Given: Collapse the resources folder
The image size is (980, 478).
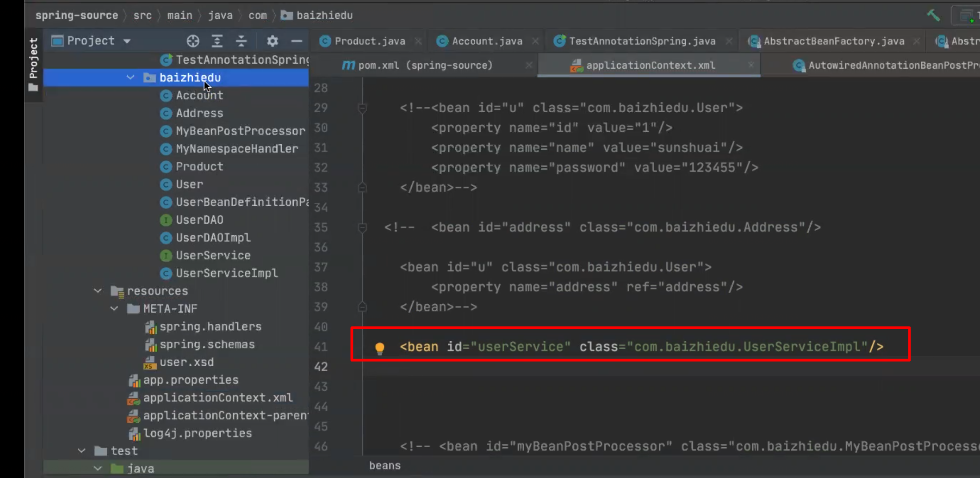Looking at the screenshot, I should pos(98,291).
